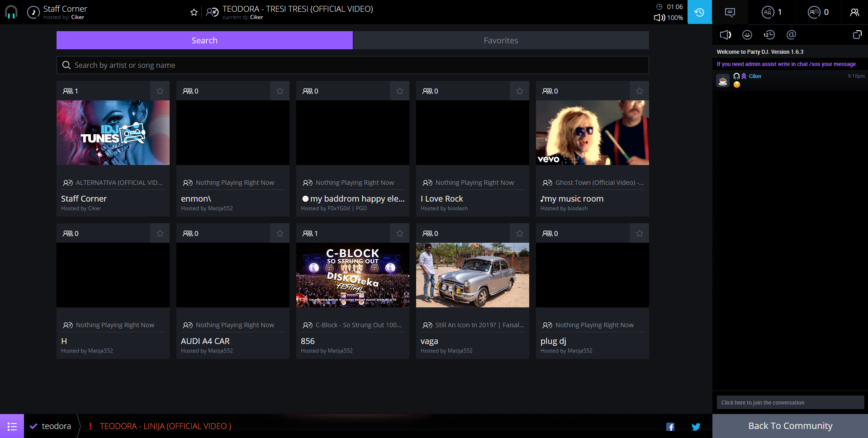
Task: Open the Staff Corner room title
Action: 84,198
